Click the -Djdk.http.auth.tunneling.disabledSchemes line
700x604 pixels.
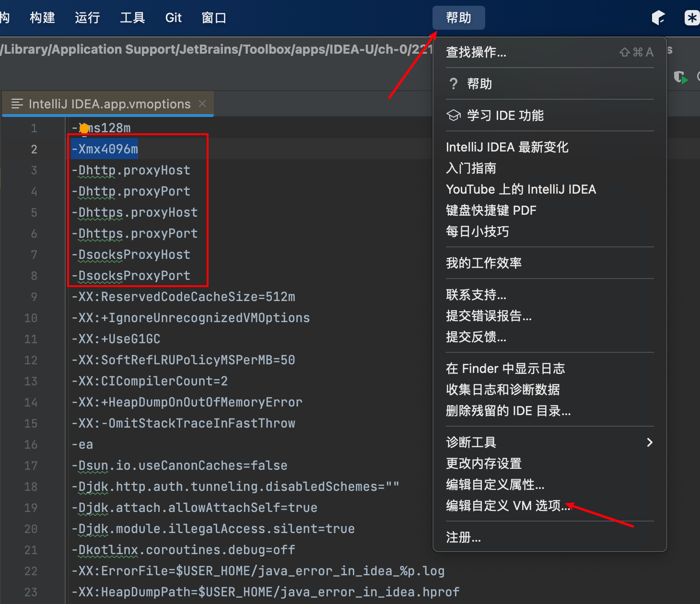coord(235,487)
